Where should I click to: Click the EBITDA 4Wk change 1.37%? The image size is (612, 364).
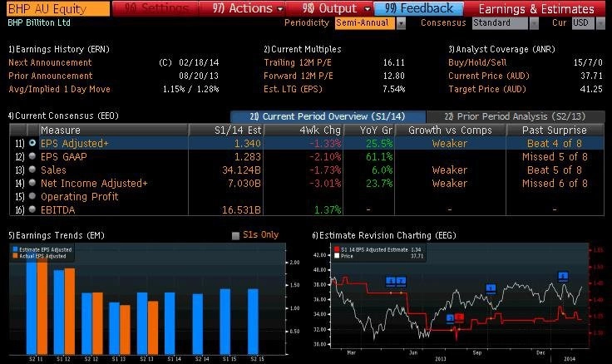click(328, 210)
